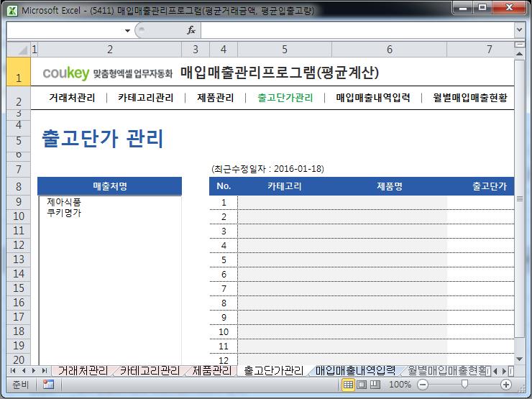Go to previous sheet tab arrow
The image size is (532, 399).
24,370
